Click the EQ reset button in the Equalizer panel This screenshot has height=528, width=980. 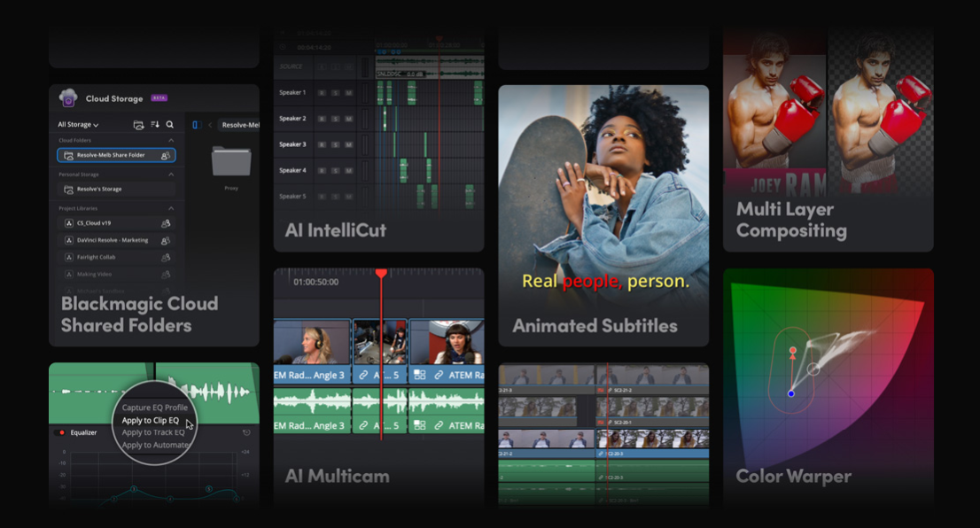tap(245, 432)
